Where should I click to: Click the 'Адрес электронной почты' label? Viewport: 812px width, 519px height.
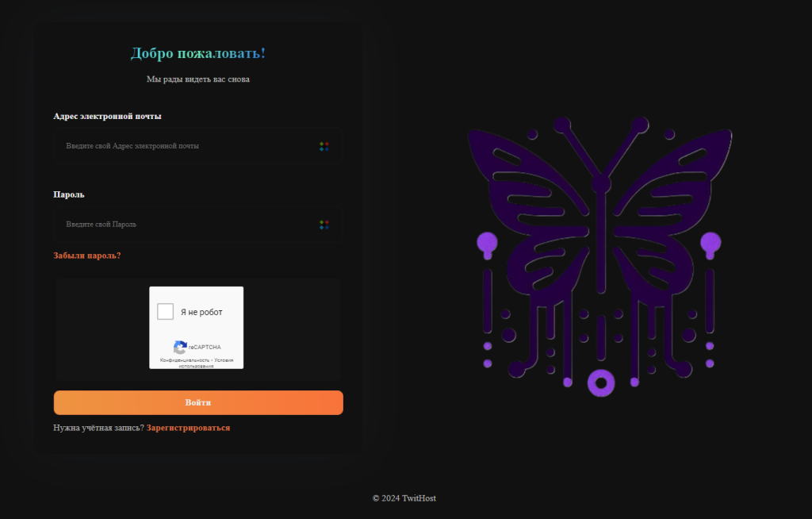click(107, 116)
